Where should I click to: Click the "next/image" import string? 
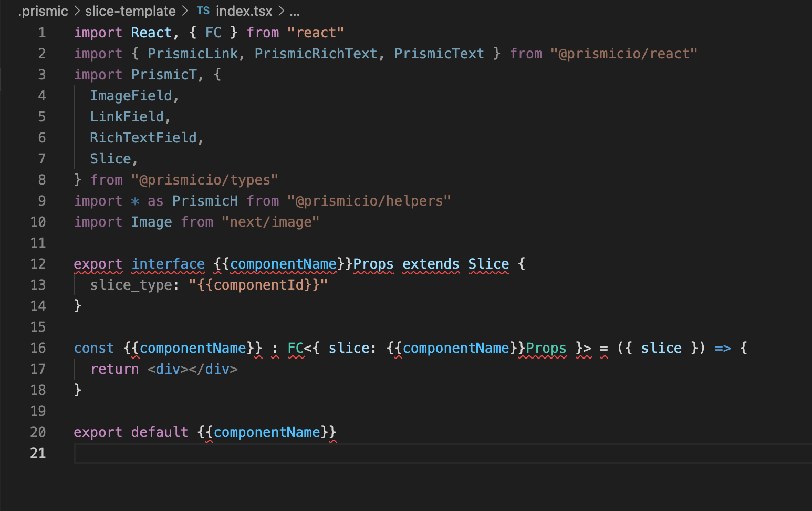click(270, 222)
